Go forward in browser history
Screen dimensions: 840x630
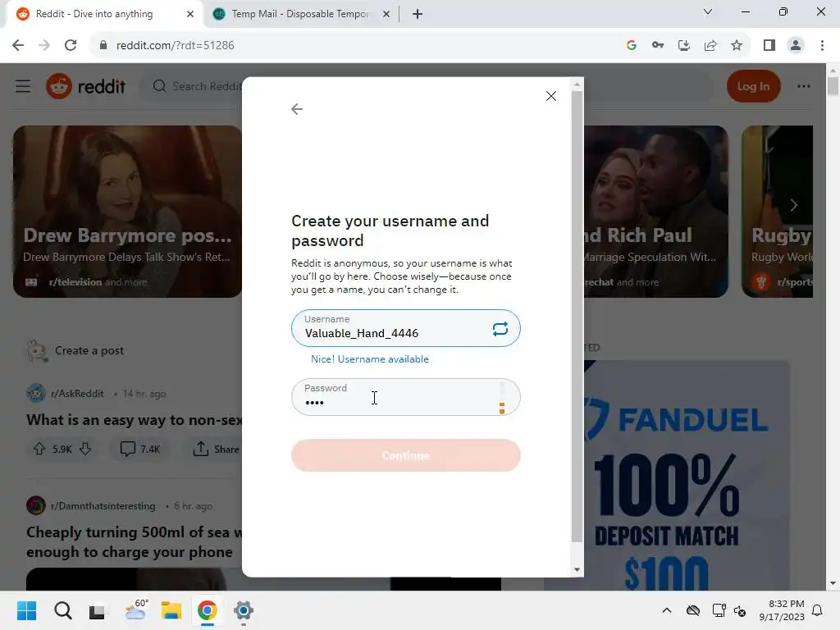pos(44,46)
